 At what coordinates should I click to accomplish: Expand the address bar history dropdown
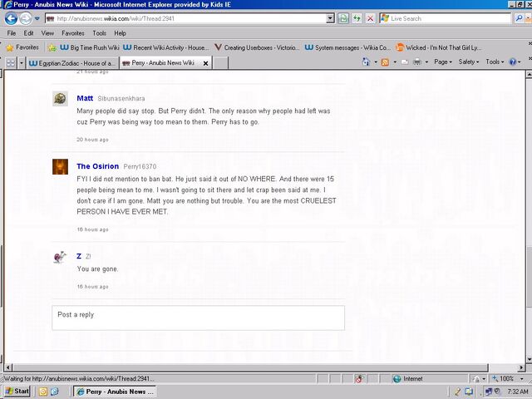330,18
